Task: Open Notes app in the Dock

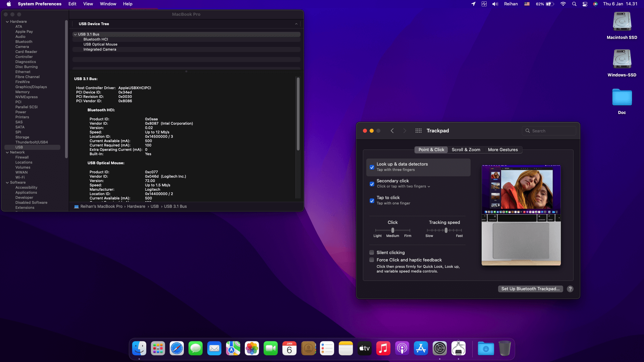Action: click(x=346, y=349)
